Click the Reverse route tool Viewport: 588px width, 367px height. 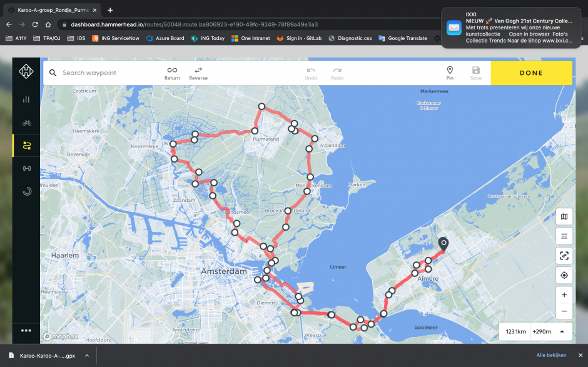pos(198,74)
